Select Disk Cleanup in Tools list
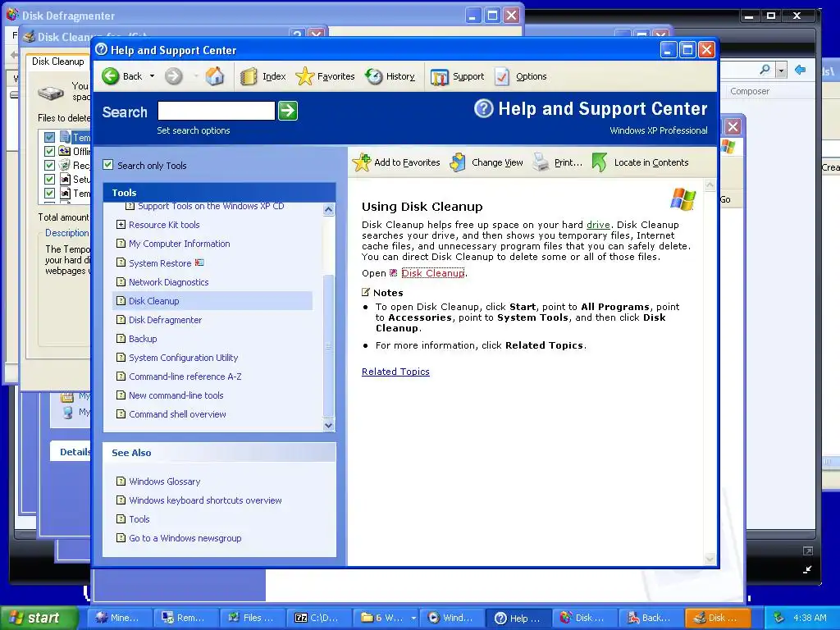 coord(153,301)
